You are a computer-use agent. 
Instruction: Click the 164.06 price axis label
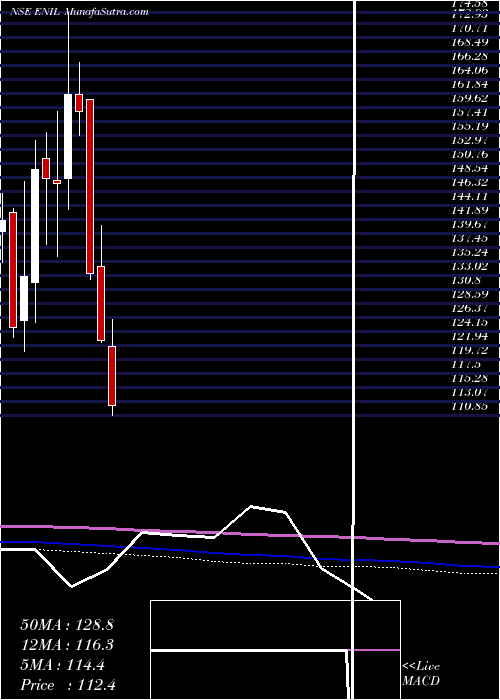tap(472, 70)
